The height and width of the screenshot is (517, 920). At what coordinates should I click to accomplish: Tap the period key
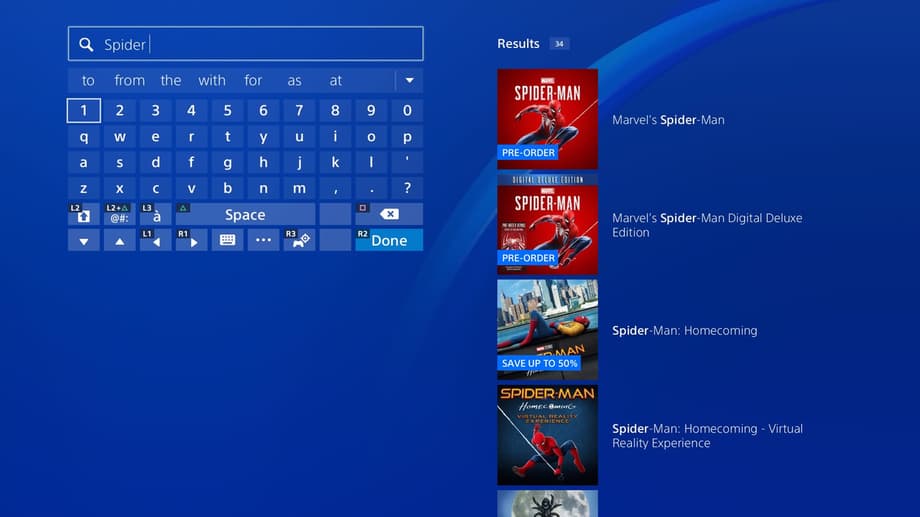(x=371, y=188)
